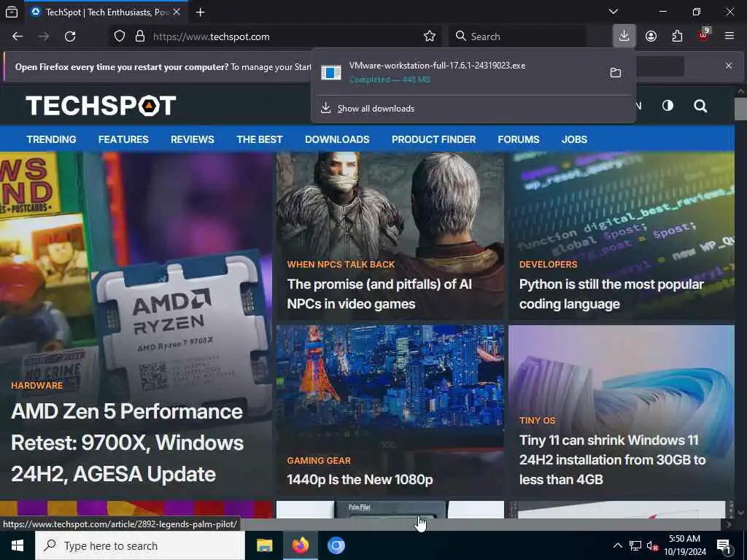747x560 pixels.
Task: Toggle TechSpot dark/light theme contrast icon
Action: 667,105
